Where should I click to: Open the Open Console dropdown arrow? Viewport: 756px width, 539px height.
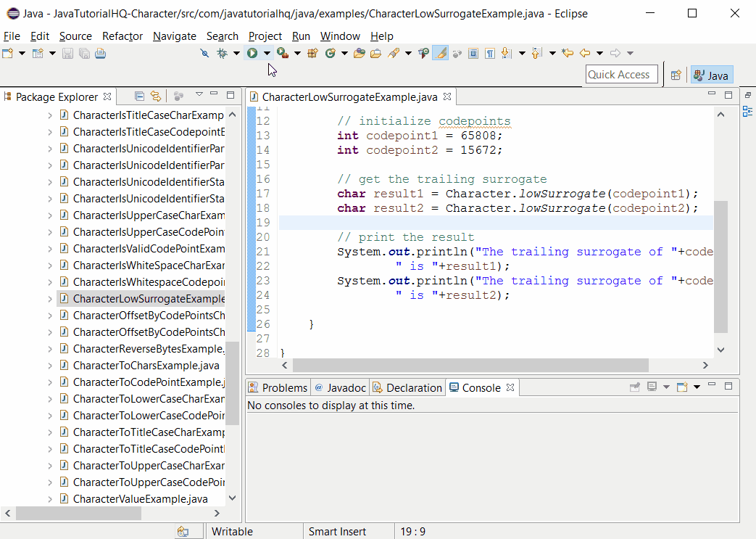tap(697, 387)
